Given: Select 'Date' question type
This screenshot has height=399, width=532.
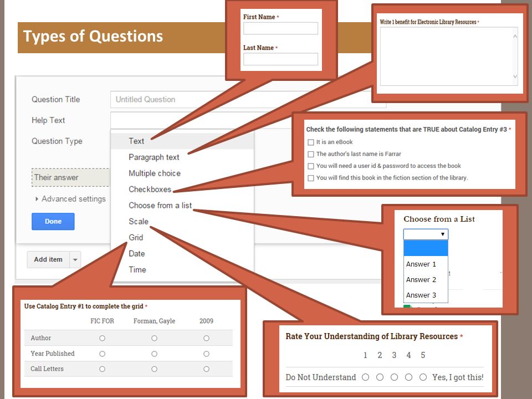Looking at the screenshot, I should point(137,253).
